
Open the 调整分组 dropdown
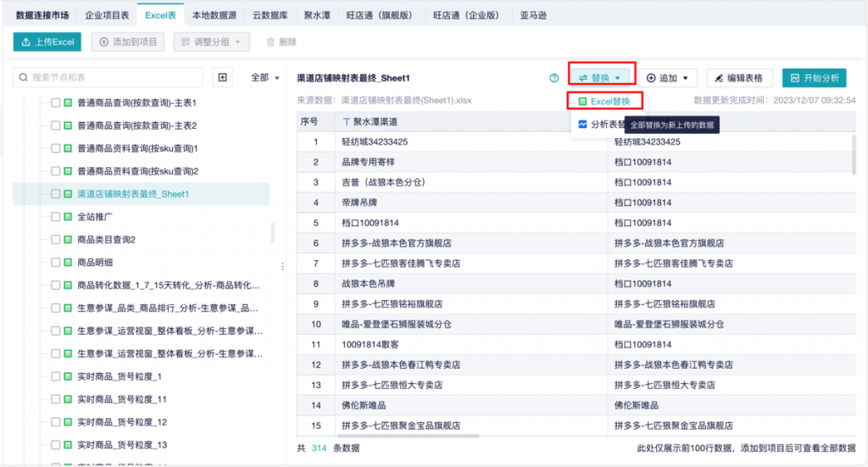(x=211, y=42)
